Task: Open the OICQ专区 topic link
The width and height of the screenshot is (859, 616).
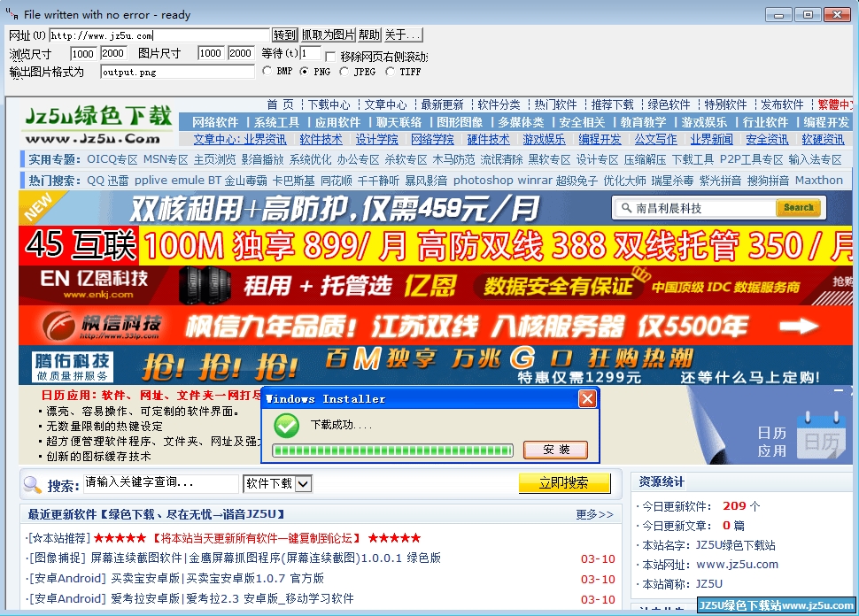Action: coord(112,159)
